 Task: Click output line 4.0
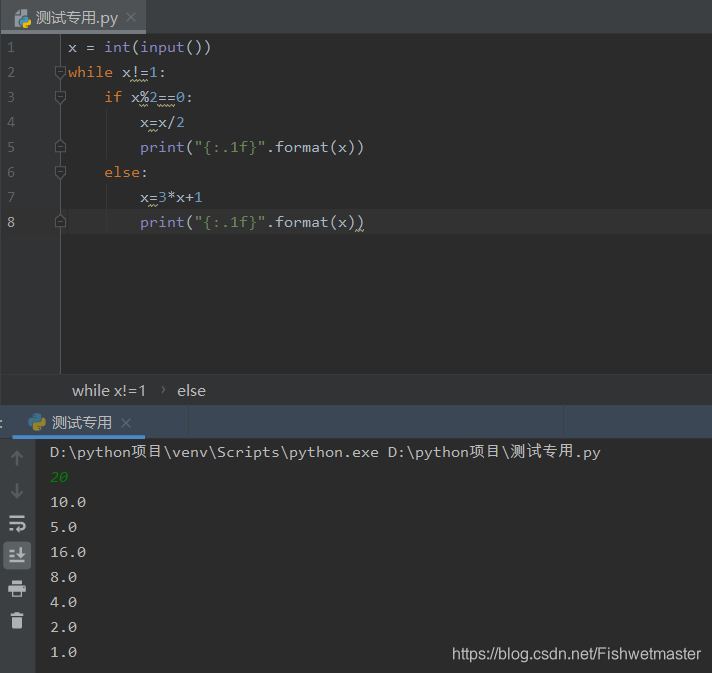64,602
